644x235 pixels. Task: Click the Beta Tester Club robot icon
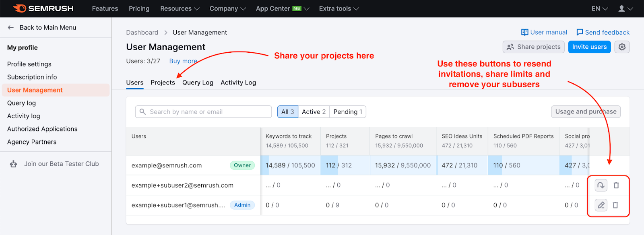pyautogui.click(x=13, y=164)
